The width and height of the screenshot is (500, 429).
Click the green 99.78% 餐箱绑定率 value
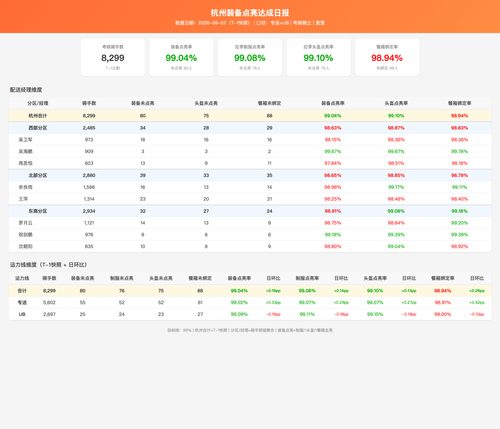pyautogui.click(x=459, y=151)
